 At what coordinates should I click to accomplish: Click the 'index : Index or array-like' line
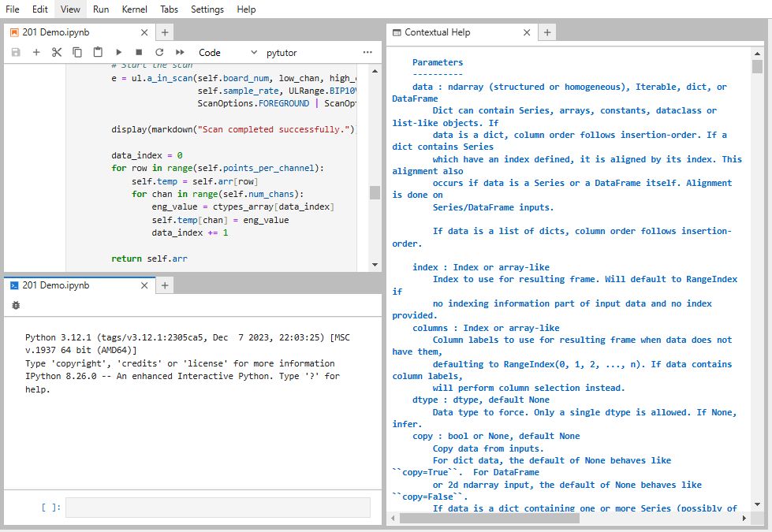[x=481, y=267]
